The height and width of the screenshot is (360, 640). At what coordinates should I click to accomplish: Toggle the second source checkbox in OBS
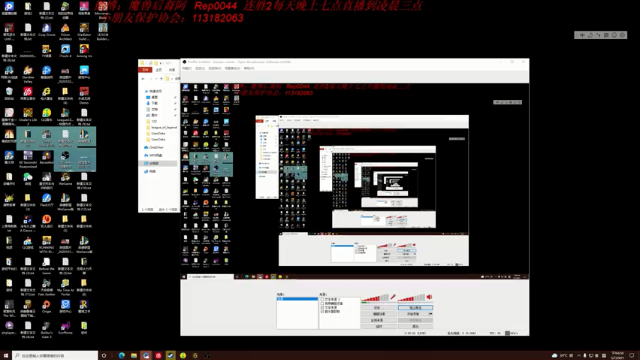[322, 303]
